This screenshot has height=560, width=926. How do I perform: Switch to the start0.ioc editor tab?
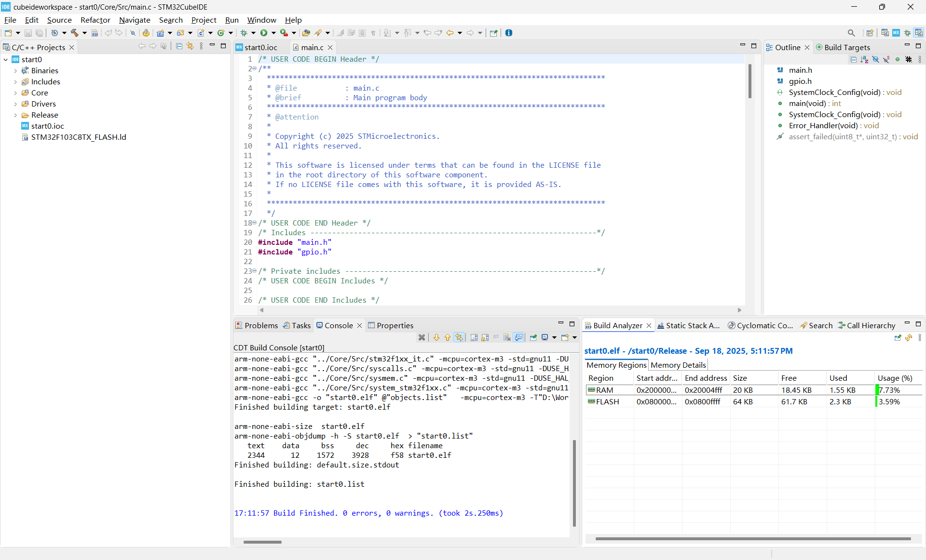(x=260, y=47)
